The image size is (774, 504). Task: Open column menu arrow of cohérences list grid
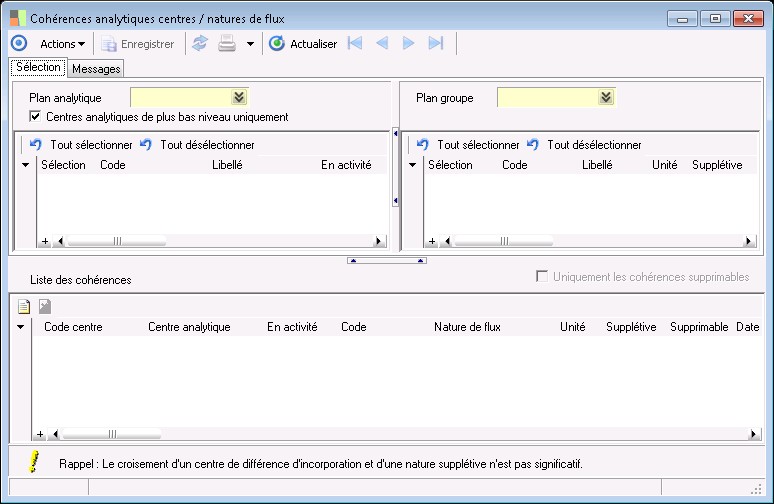[21, 327]
